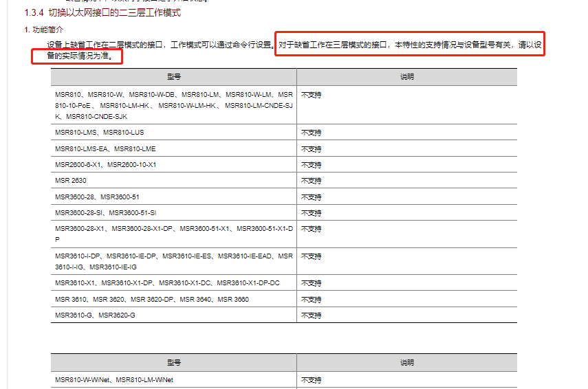This screenshot has height=389, width=588.
Task: Click 不支持 in the MSR810-W-WiNet row
Action: pyautogui.click(x=312, y=380)
